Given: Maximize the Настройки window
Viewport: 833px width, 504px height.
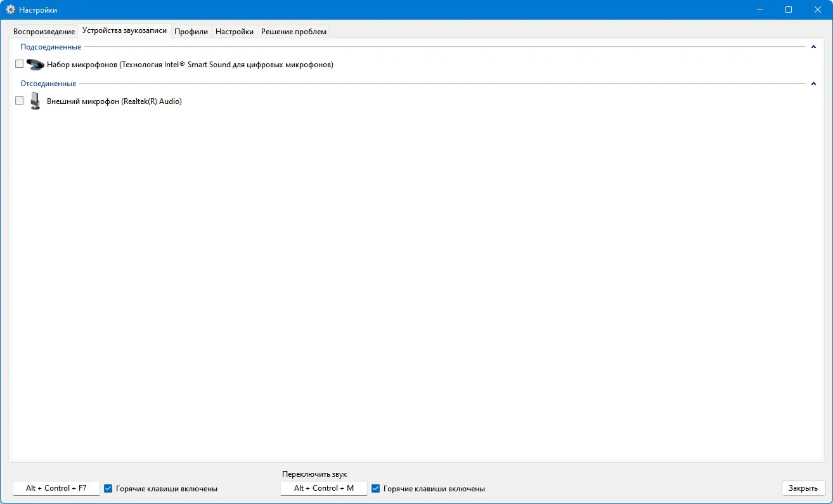Looking at the screenshot, I should pyautogui.click(x=789, y=10).
